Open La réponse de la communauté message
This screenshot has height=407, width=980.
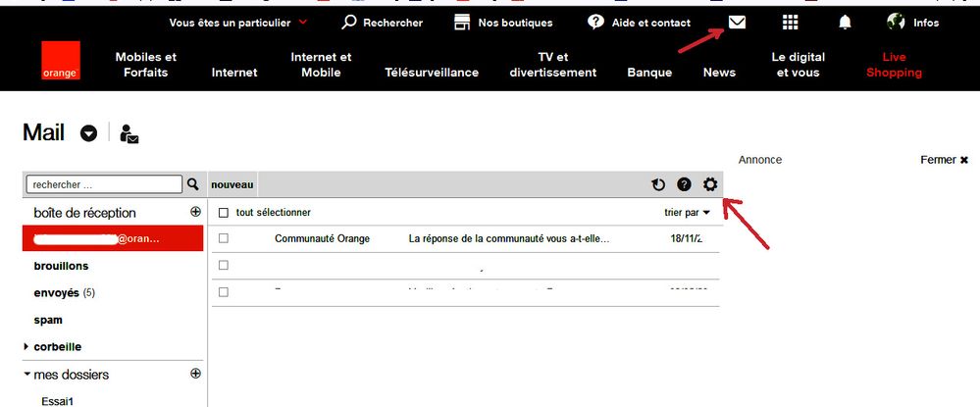point(508,238)
